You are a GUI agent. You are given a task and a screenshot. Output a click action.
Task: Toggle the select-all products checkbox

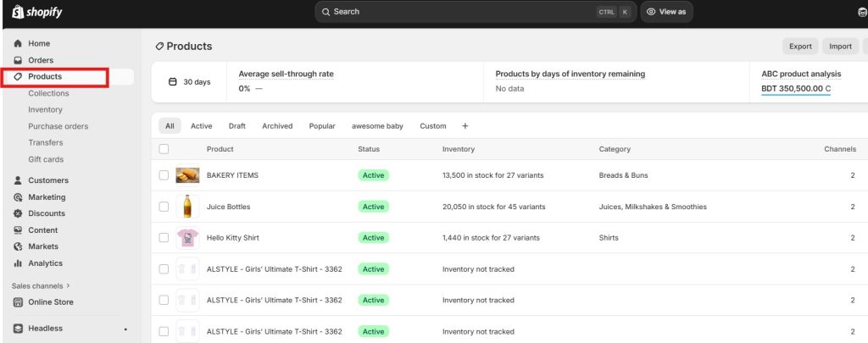click(164, 149)
